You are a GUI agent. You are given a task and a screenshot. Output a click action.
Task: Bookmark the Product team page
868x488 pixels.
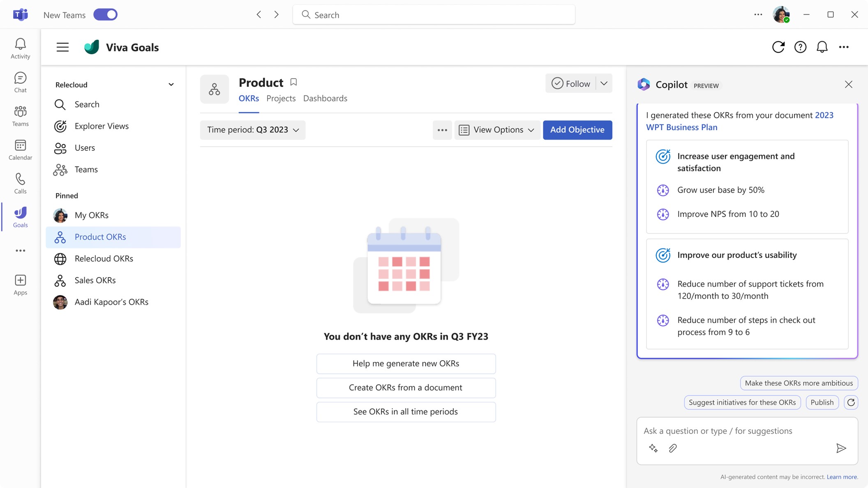point(293,82)
